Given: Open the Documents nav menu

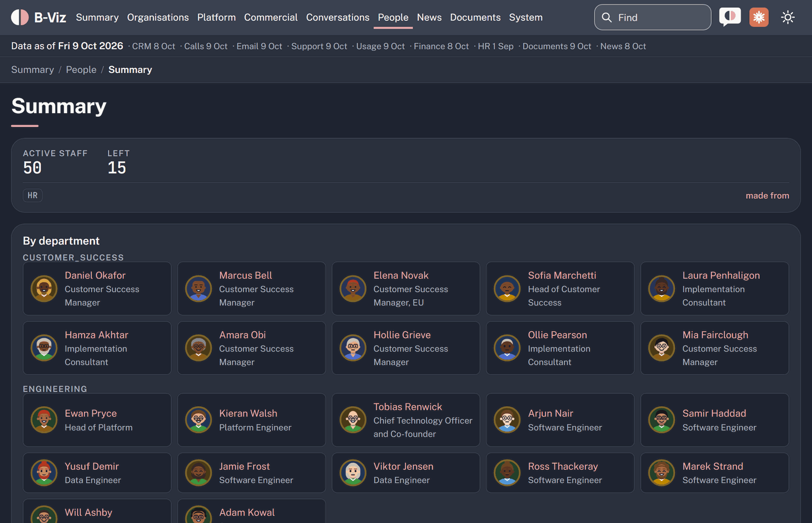Looking at the screenshot, I should [x=476, y=17].
